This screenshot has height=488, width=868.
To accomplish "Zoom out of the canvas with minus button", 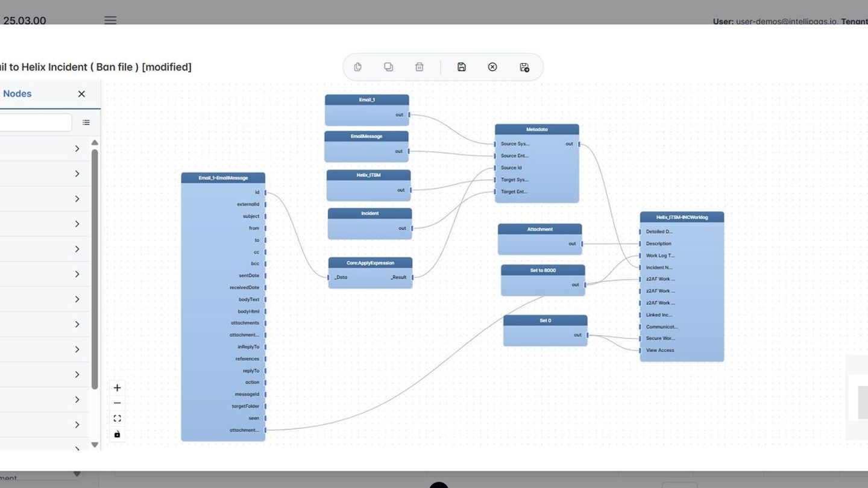I will point(118,403).
